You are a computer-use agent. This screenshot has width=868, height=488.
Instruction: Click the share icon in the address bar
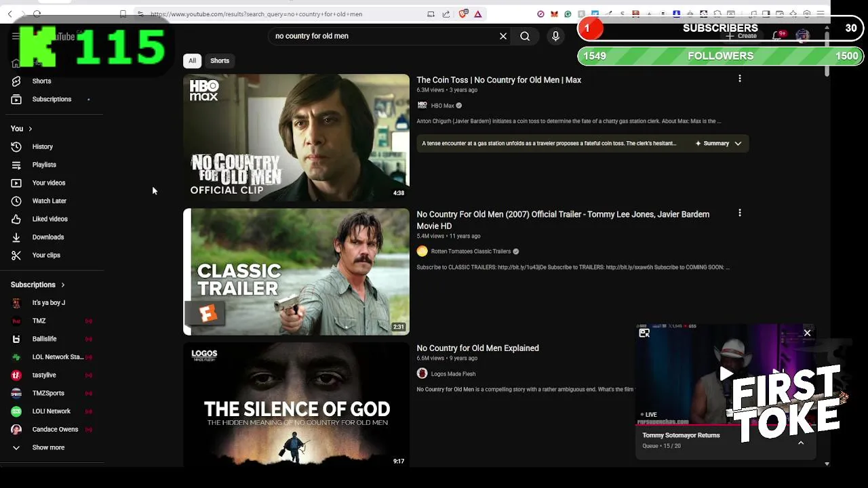point(446,14)
